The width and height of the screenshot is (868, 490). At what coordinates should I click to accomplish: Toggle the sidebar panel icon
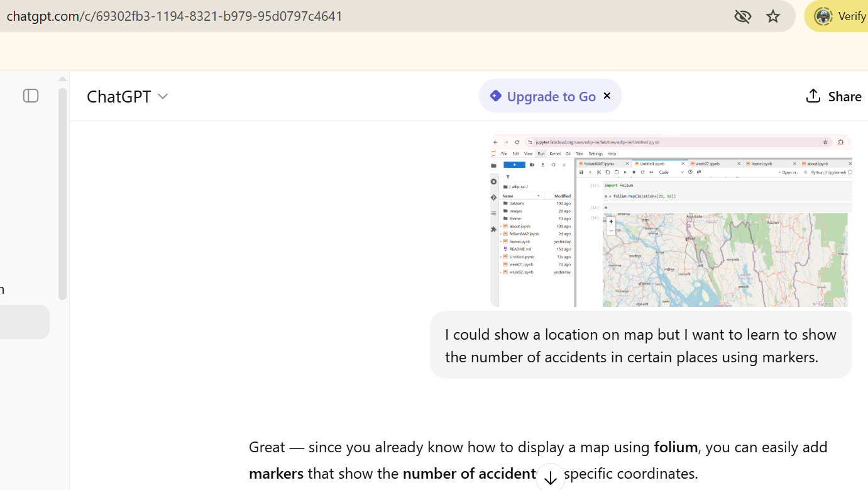31,96
